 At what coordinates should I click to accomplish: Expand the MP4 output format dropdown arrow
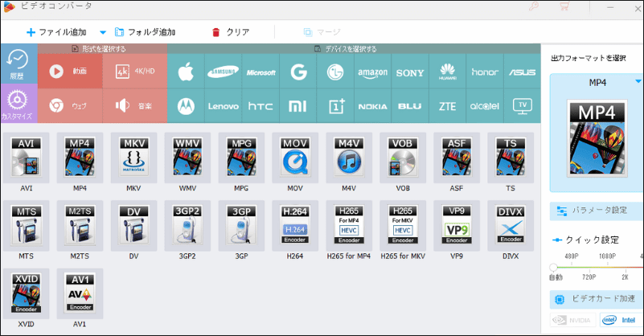coord(638,81)
